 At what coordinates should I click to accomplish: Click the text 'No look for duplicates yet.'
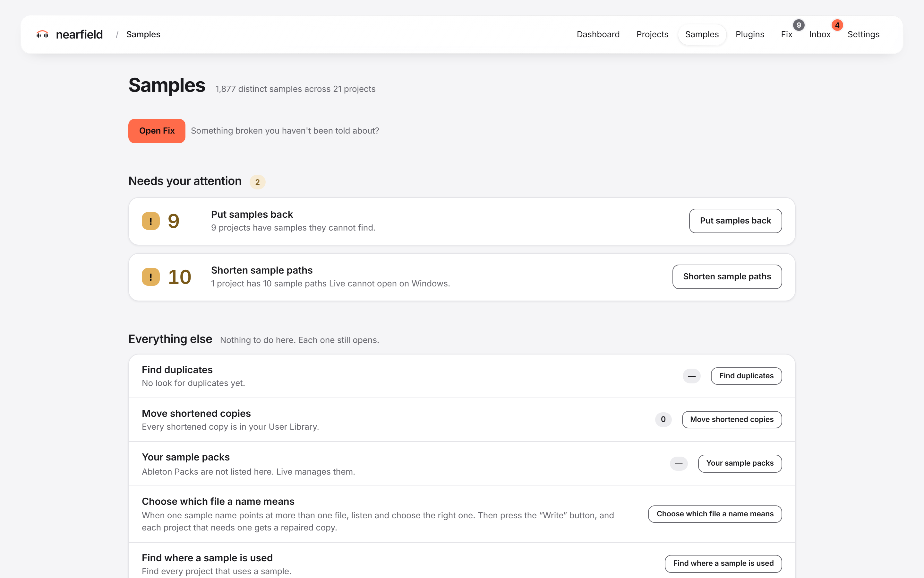click(193, 383)
